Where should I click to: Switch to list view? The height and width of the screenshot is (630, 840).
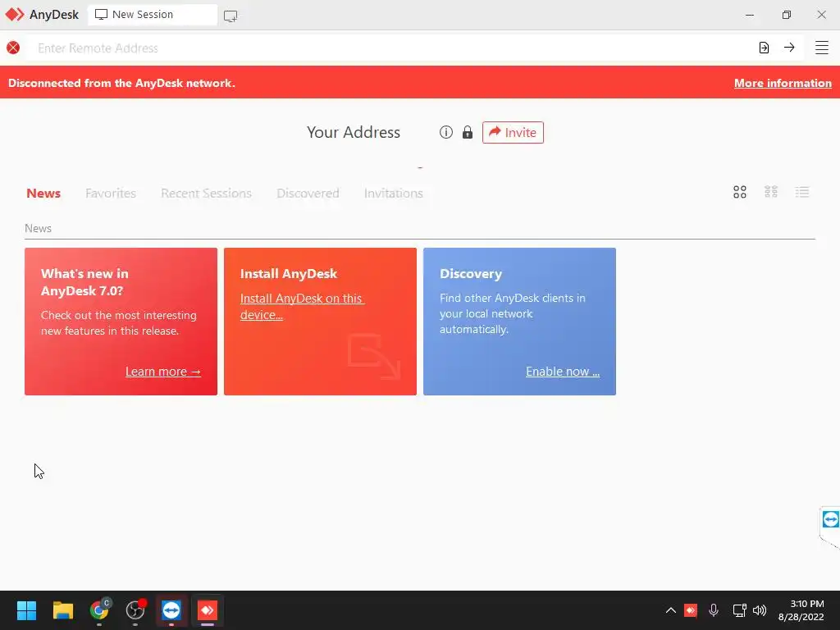(x=802, y=192)
